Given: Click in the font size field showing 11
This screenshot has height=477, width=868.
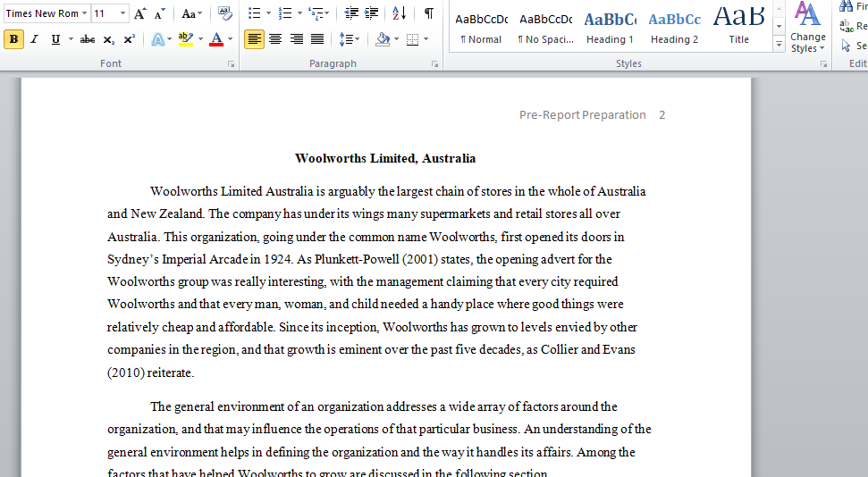Looking at the screenshot, I should 105,13.
